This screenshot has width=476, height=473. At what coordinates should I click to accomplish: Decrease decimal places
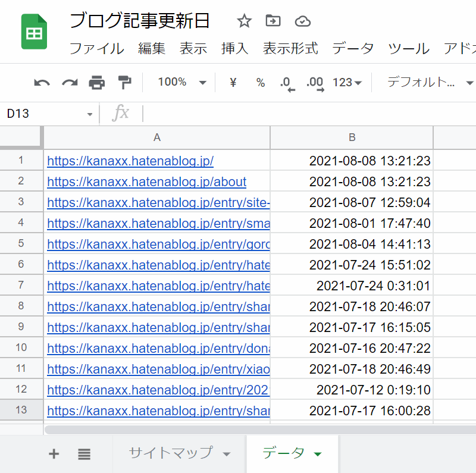[x=288, y=83]
